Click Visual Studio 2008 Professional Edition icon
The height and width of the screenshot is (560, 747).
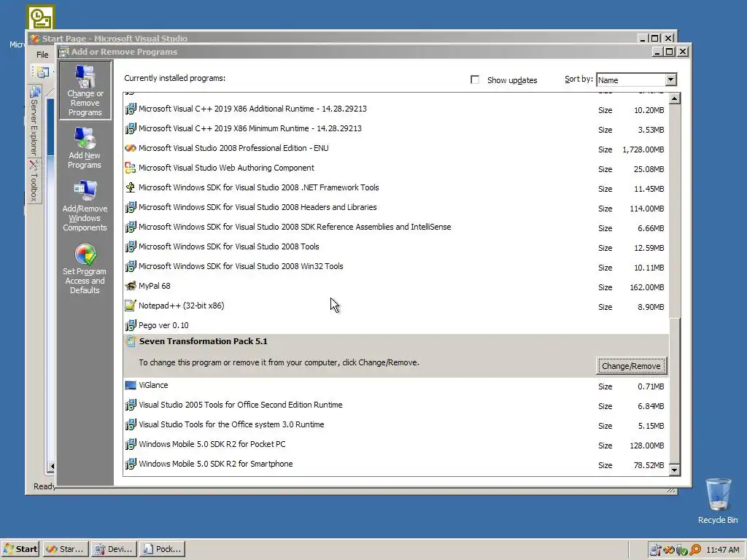pyautogui.click(x=130, y=148)
